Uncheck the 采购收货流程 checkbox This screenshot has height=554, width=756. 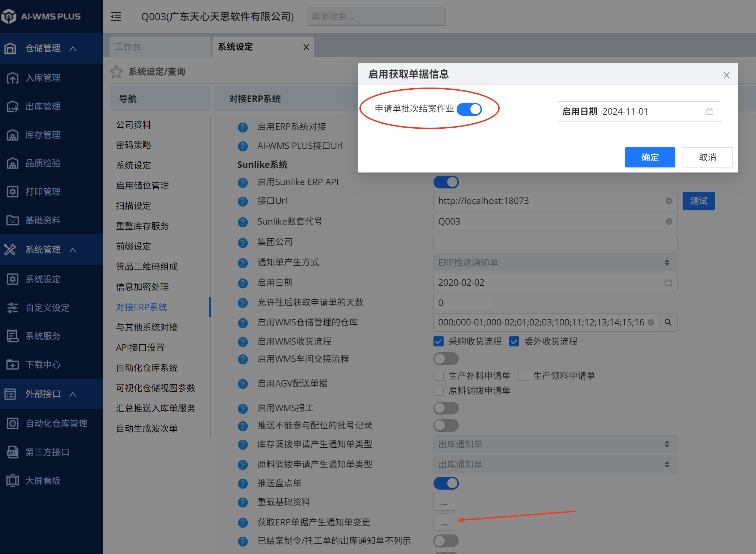tap(439, 341)
